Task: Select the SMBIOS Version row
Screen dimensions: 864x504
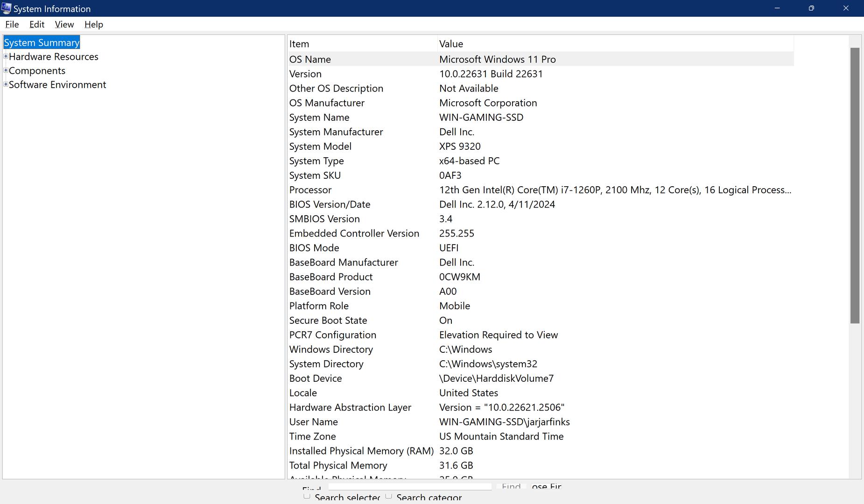Action: tap(541, 218)
